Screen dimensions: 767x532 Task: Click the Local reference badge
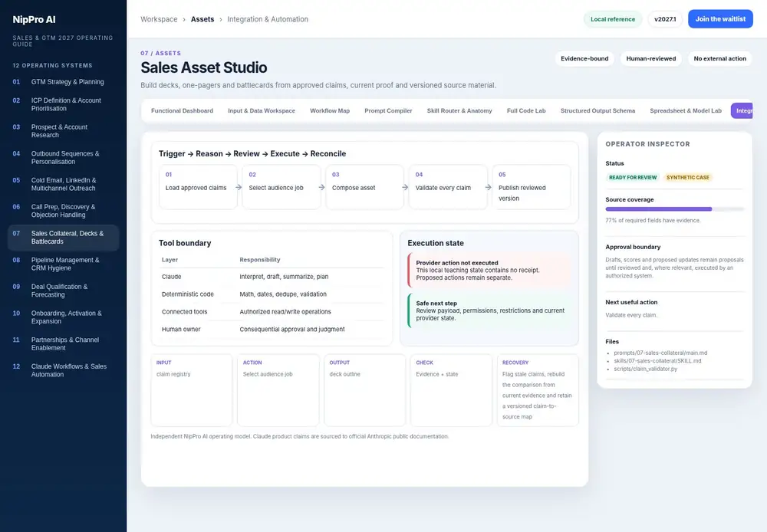pyautogui.click(x=612, y=19)
